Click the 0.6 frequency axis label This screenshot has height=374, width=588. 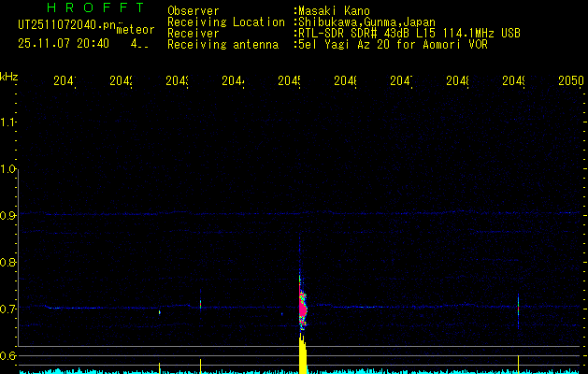pyautogui.click(x=9, y=355)
